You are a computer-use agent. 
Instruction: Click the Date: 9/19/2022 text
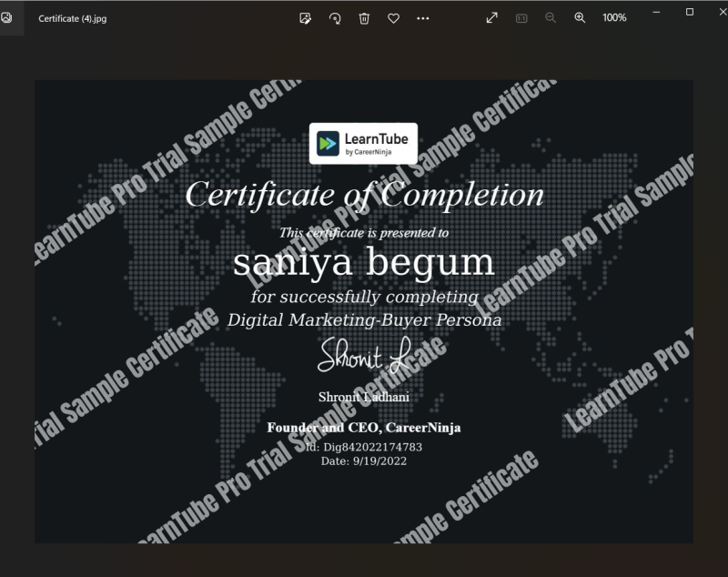[364, 461]
